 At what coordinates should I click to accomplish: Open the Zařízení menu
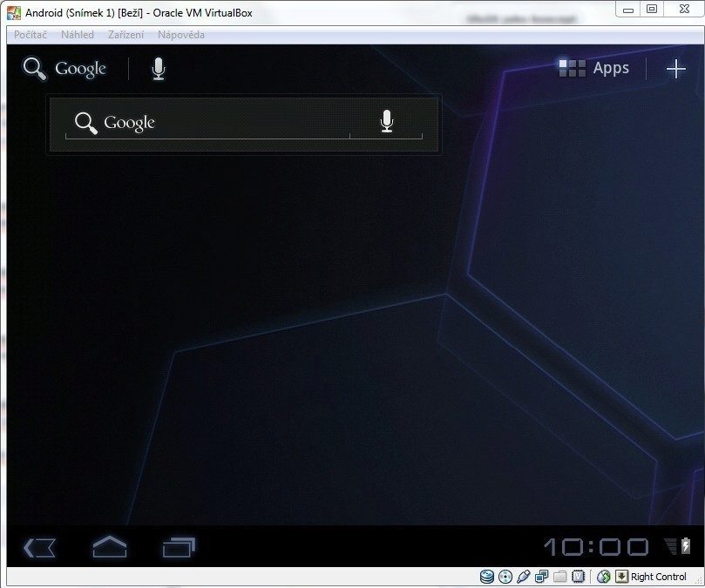tap(125, 35)
